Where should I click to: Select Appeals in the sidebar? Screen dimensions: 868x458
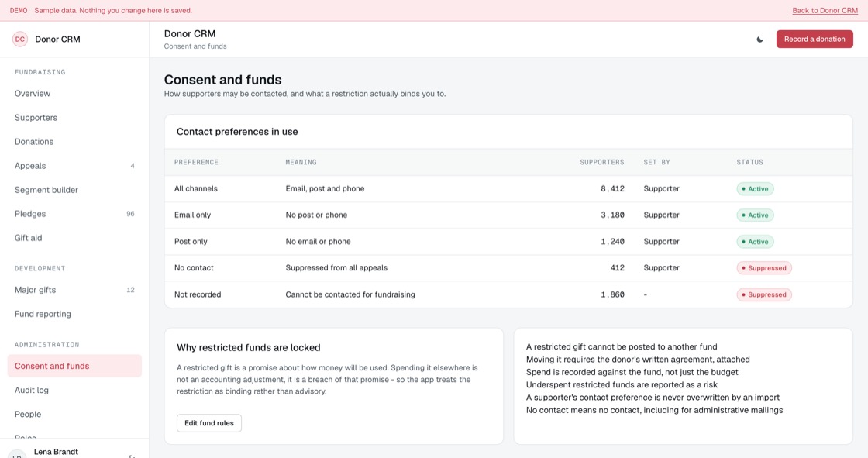(74, 166)
